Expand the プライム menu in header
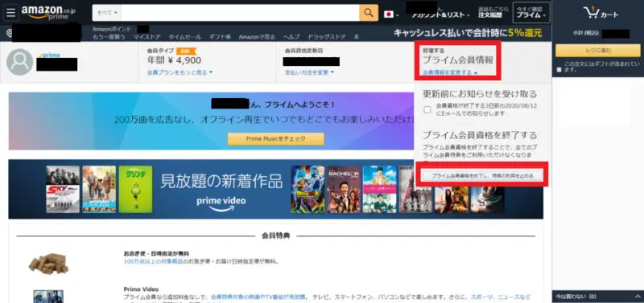This screenshot has width=644, height=303. [531, 13]
